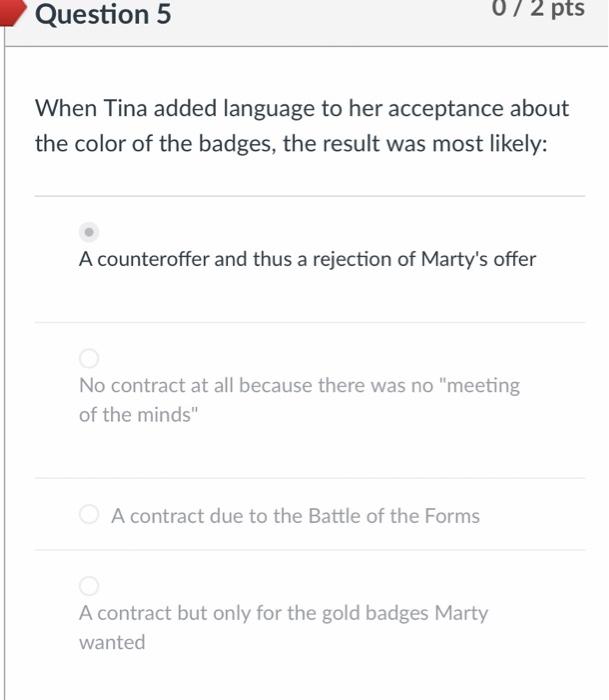The height and width of the screenshot is (700, 609).
Task: Click the words 'Marty's offer' in first answer
Action: [x=479, y=259]
